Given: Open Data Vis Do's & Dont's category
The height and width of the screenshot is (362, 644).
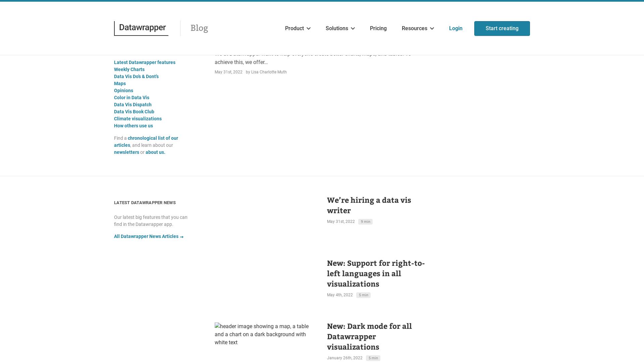Looking at the screenshot, I should coord(136,76).
